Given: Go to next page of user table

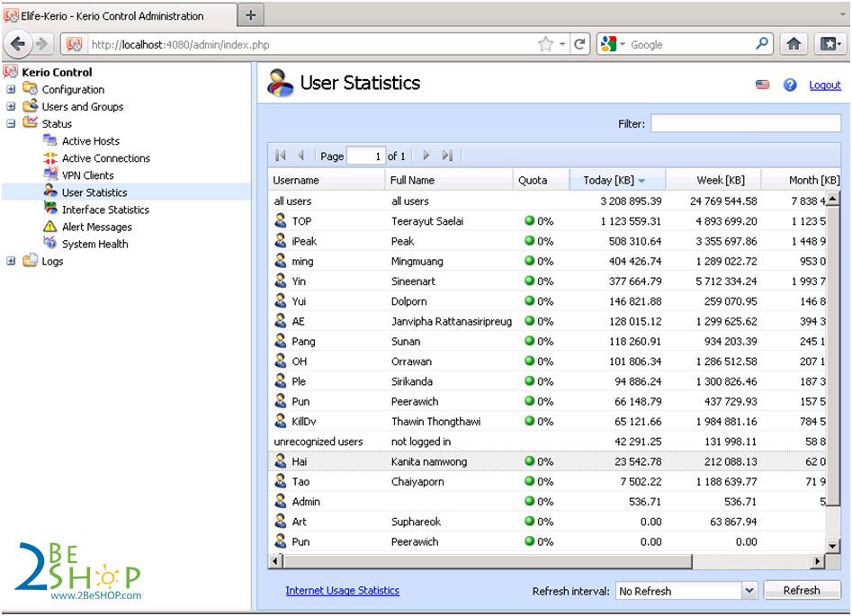Looking at the screenshot, I should point(426,156).
